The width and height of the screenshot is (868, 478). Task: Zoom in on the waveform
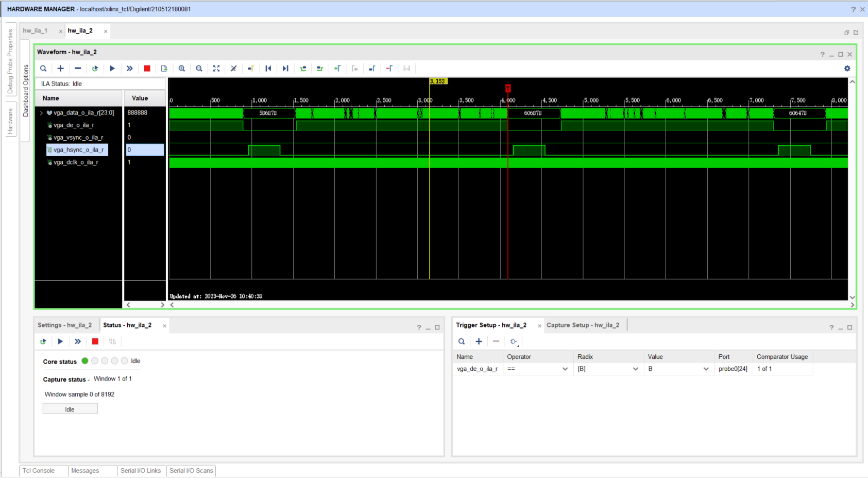tap(182, 68)
